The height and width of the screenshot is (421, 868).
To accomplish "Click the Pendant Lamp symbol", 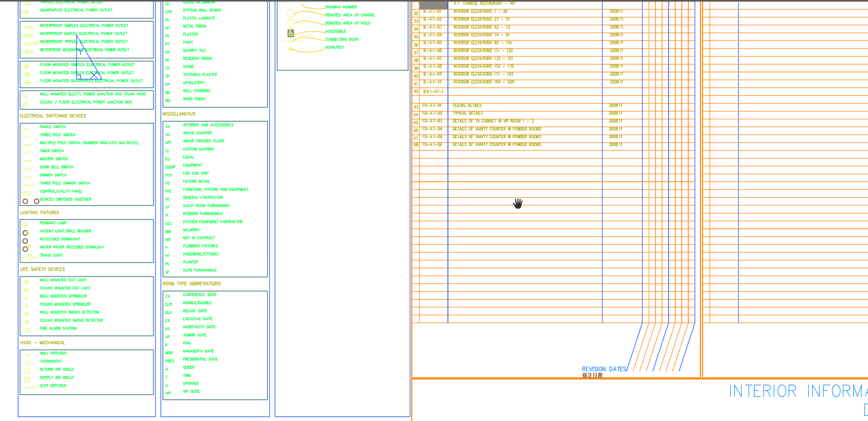I will tap(25, 225).
